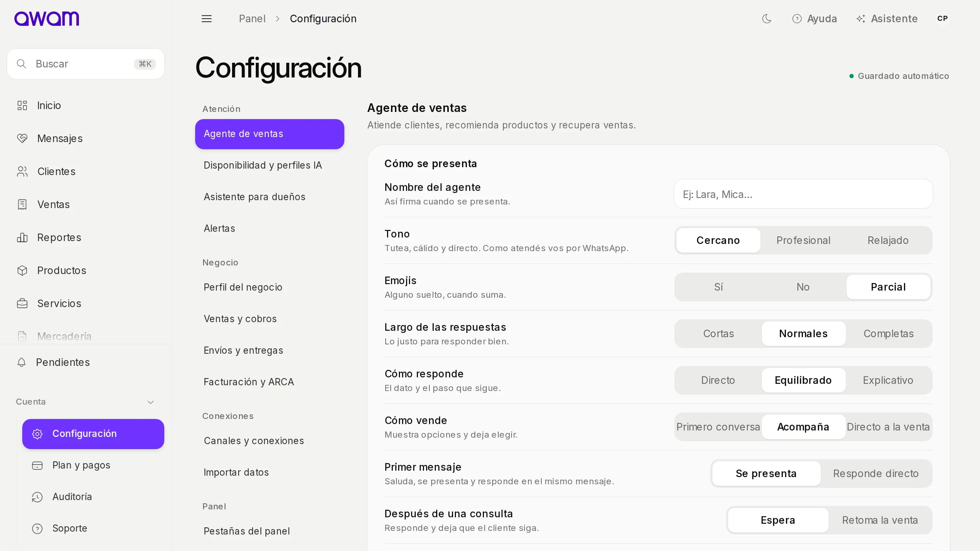Set Emojis to No
Viewport: 980px width, 551px height.
(803, 287)
